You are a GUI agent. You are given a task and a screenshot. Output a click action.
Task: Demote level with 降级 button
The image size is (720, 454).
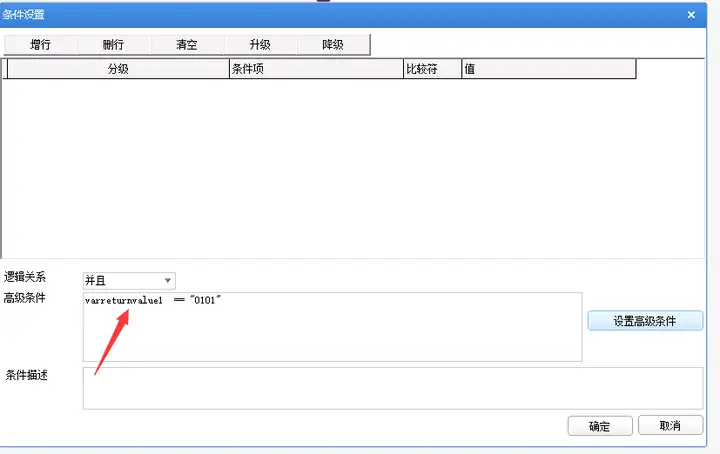click(x=333, y=45)
